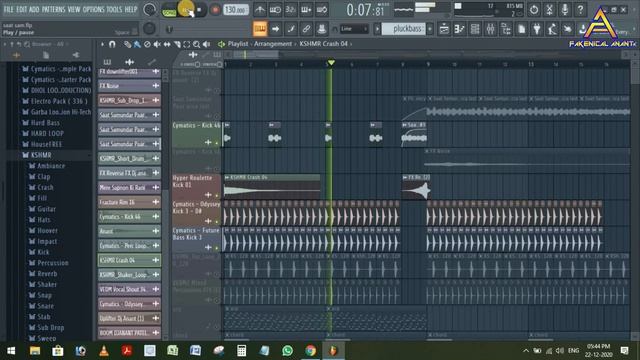The height and width of the screenshot is (360, 640).
Task: Click the help question-mark icon
Action: coord(580,9)
